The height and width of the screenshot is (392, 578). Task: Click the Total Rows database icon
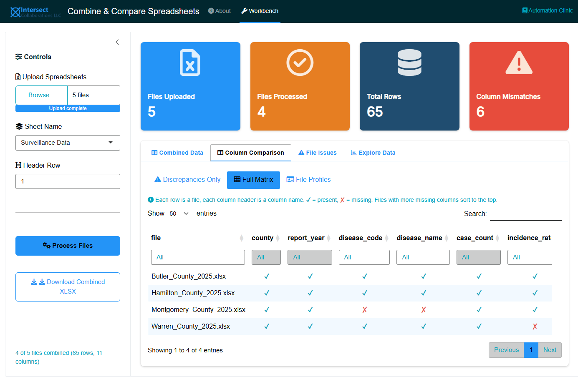click(409, 63)
